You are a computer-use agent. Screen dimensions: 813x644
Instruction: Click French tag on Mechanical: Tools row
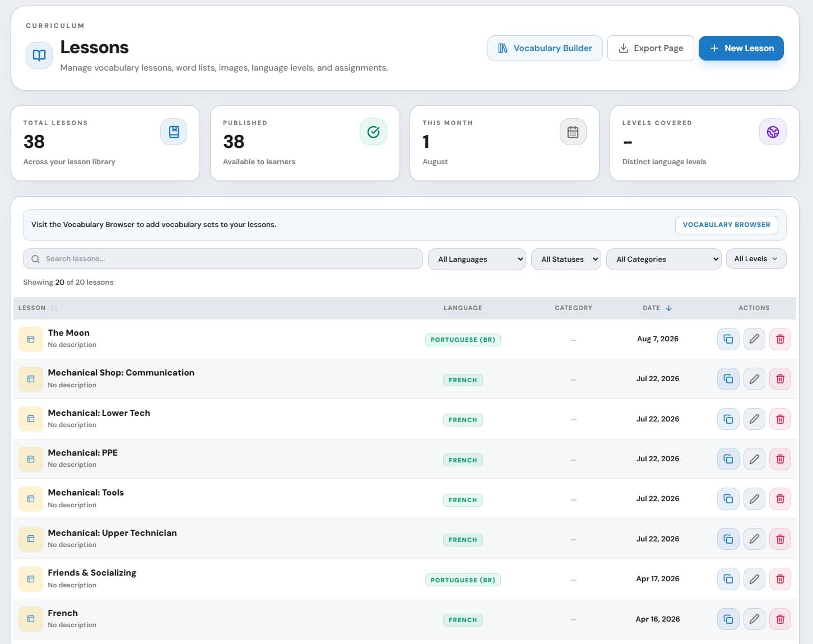tap(463, 500)
